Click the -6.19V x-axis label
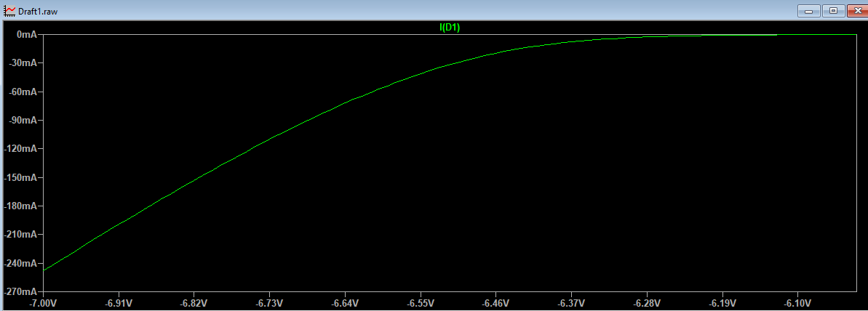The width and height of the screenshot is (868, 311). (722, 304)
